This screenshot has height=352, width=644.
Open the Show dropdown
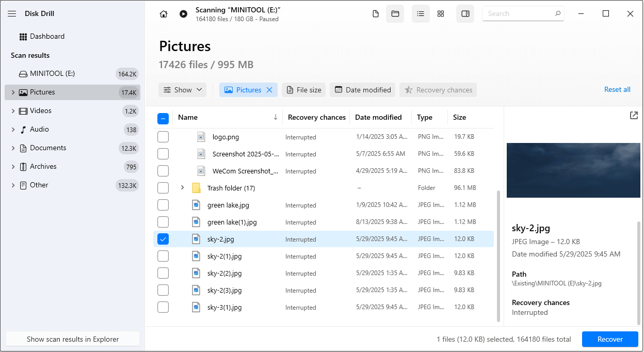[182, 90]
